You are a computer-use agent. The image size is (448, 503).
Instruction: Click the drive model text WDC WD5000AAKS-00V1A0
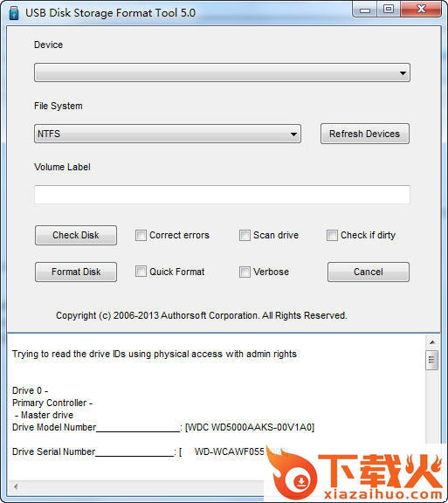[250, 427]
